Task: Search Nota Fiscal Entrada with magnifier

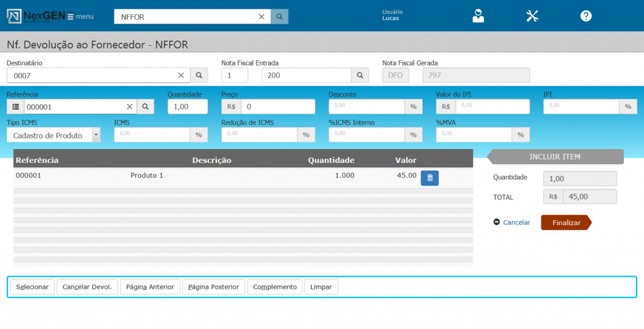Action: click(x=360, y=75)
